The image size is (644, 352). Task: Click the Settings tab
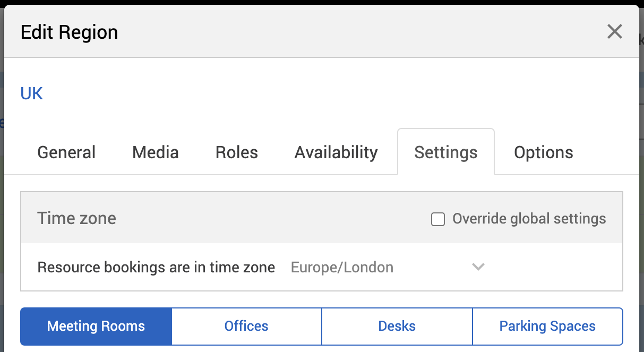pyautogui.click(x=445, y=152)
